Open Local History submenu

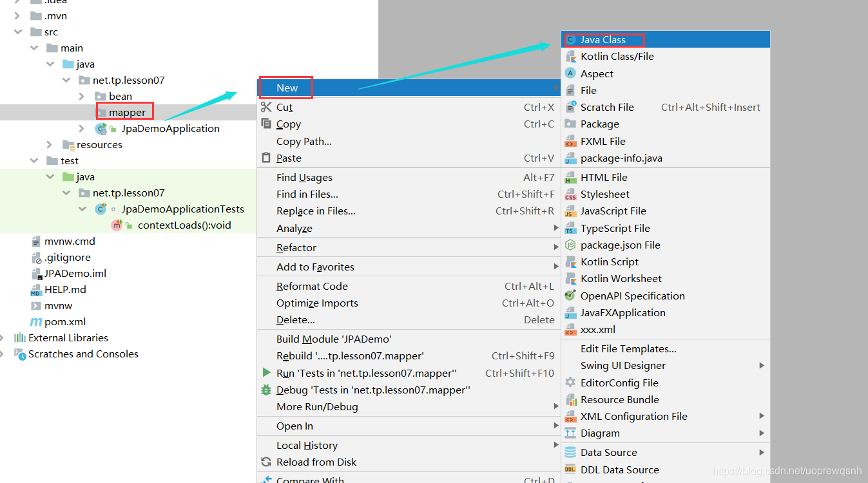(409, 445)
